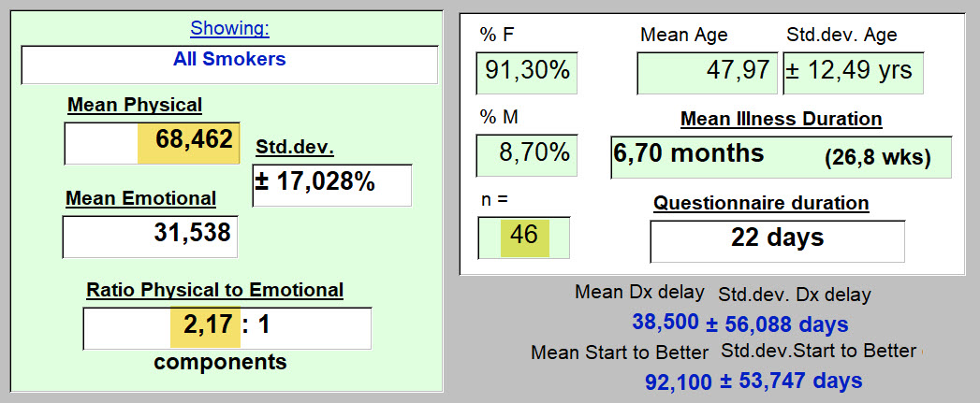Click the Std.dev. label in the left panel

click(x=295, y=148)
